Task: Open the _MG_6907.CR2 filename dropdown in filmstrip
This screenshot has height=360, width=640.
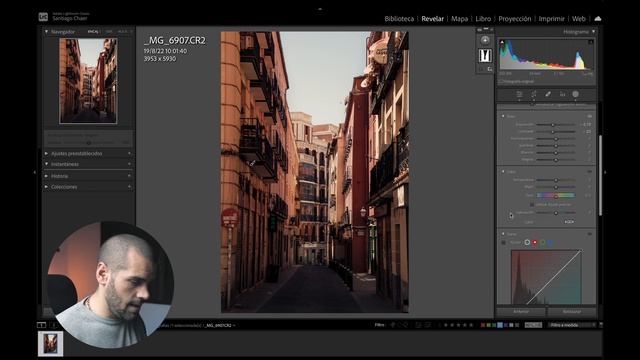Action: 220,325
